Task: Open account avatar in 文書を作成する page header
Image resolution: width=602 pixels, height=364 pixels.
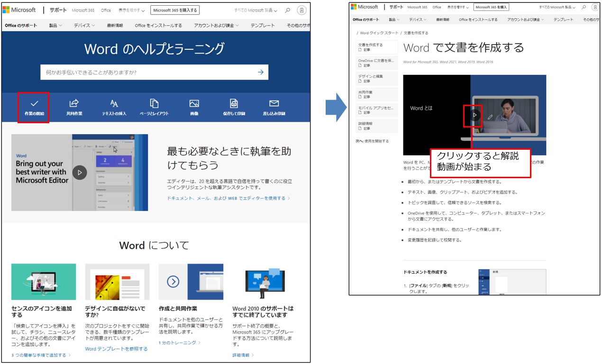Action: click(x=594, y=7)
